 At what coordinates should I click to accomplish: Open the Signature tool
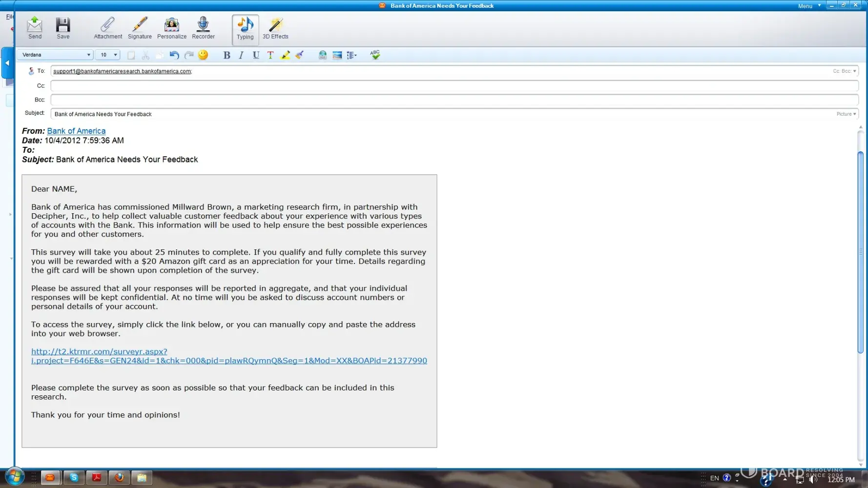(140, 28)
